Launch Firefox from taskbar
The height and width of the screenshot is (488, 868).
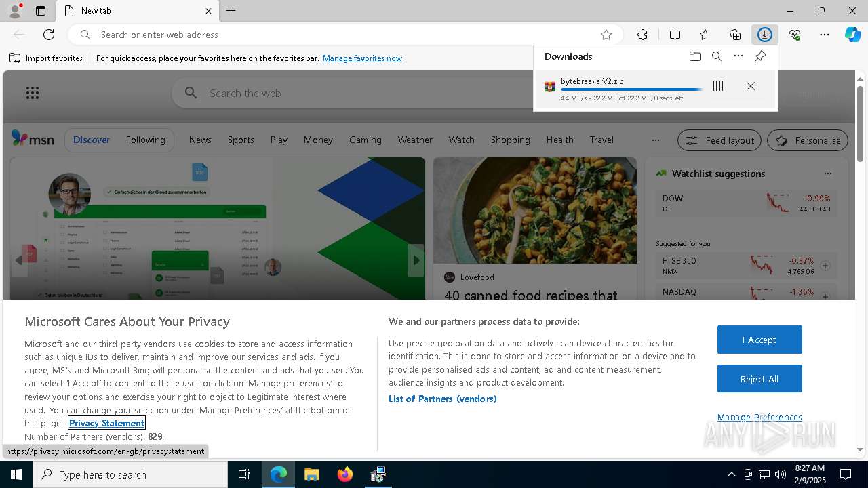click(x=345, y=474)
